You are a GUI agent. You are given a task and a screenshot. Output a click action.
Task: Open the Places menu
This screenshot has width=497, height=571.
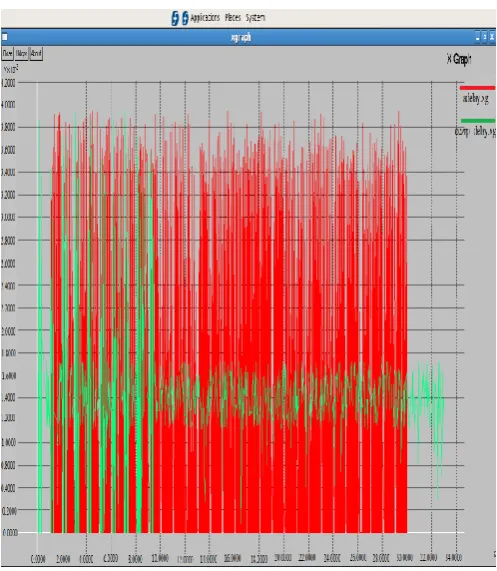point(233,17)
